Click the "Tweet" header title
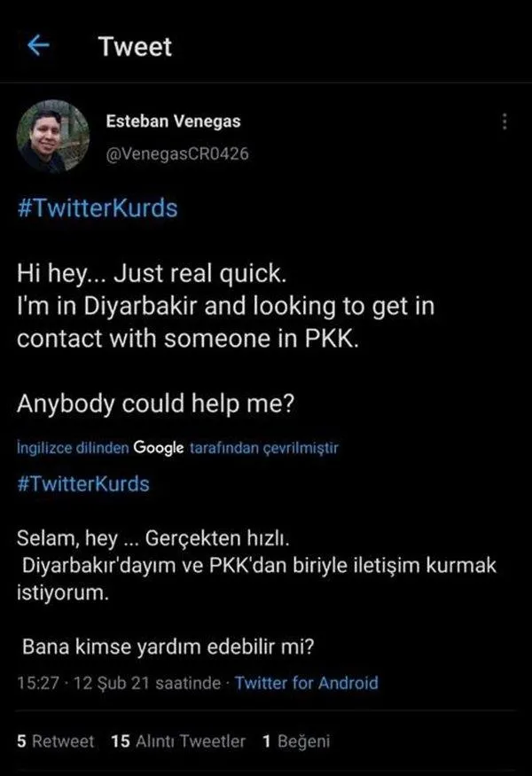Screen dimensions: 532x776 click(135, 46)
